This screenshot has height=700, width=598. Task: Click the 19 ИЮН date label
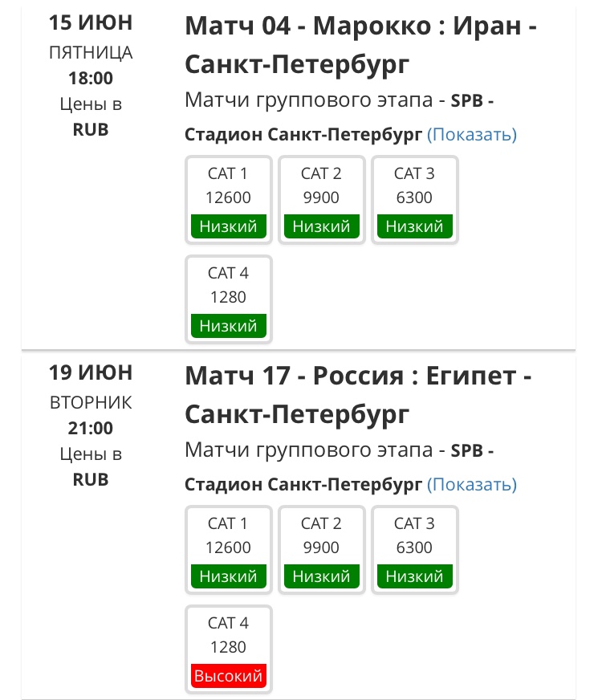coord(91,372)
